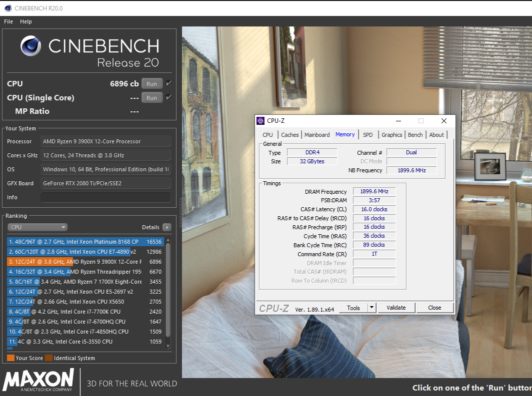Select ranking row Intel Xeon Platinum 8168
The image size is (532, 396).
tap(85, 242)
